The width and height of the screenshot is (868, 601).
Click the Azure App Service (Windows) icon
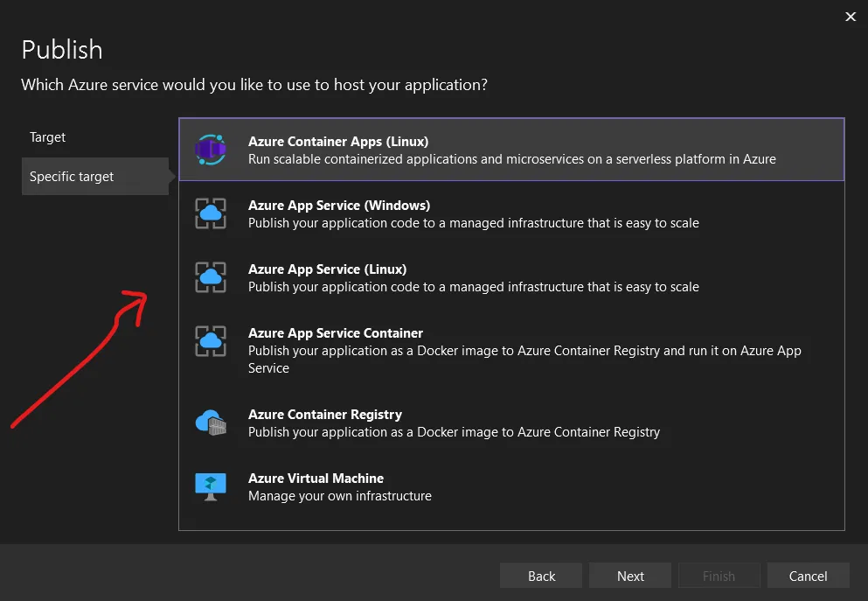pyautogui.click(x=211, y=213)
